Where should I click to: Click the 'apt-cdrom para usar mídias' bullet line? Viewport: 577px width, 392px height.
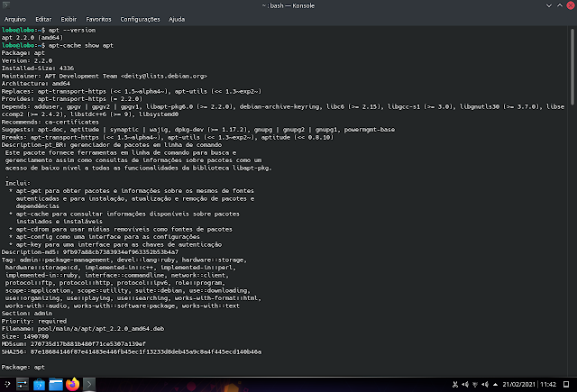pos(121,229)
